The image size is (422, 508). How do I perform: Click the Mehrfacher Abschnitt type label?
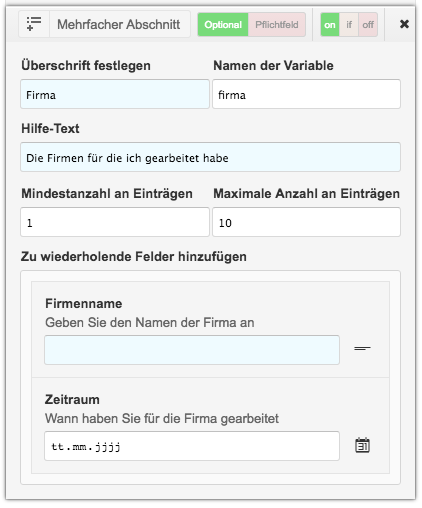(x=119, y=24)
